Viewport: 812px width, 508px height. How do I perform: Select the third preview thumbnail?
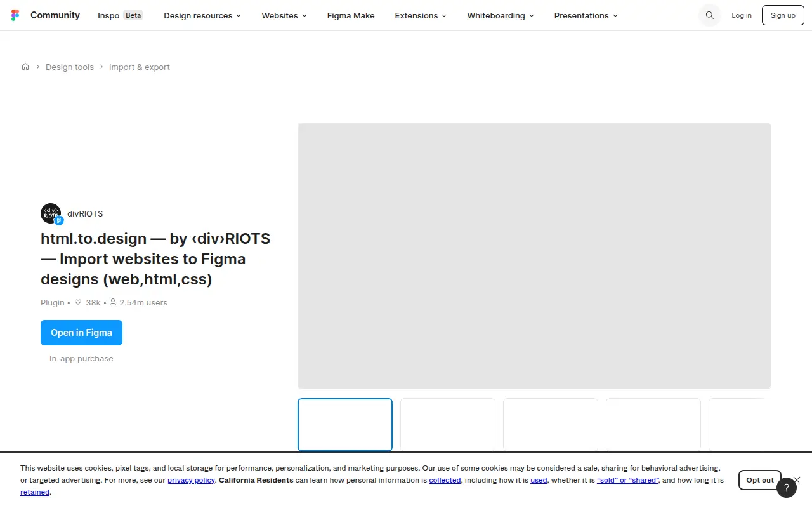pyautogui.click(x=551, y=425)
